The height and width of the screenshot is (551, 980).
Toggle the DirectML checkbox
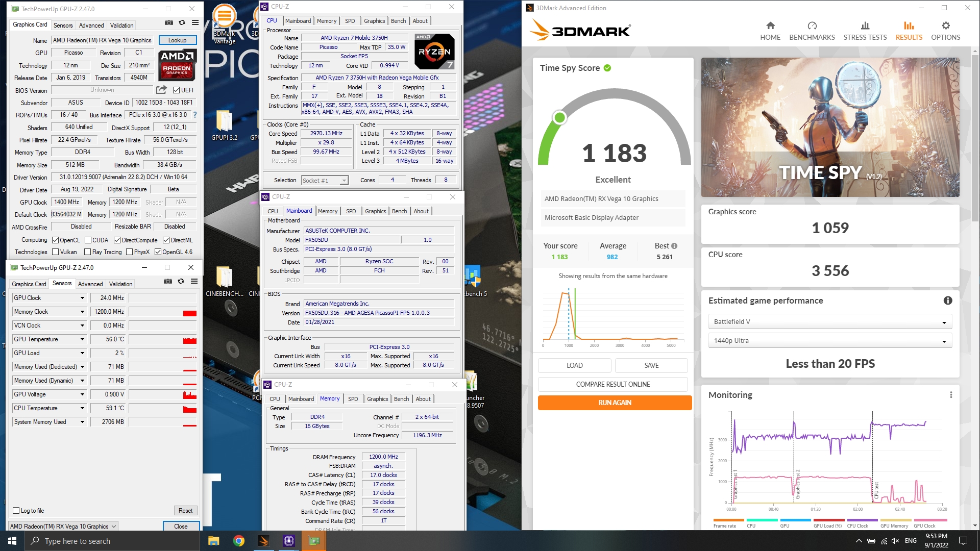tap(166, 240)
